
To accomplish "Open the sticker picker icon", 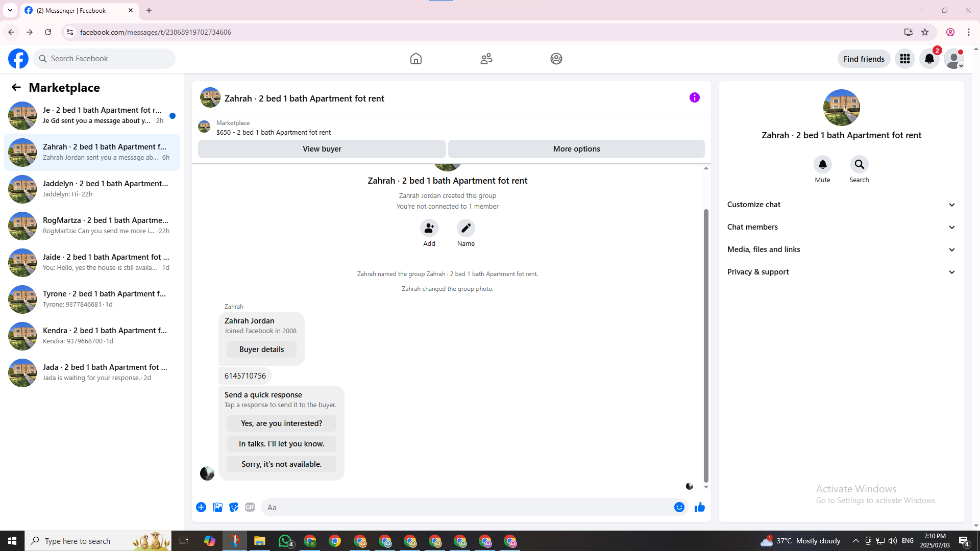I will point(234,507).
